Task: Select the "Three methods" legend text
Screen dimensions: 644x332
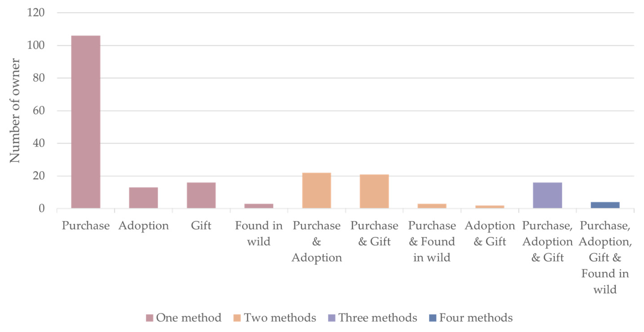Action: pos(378,318)
